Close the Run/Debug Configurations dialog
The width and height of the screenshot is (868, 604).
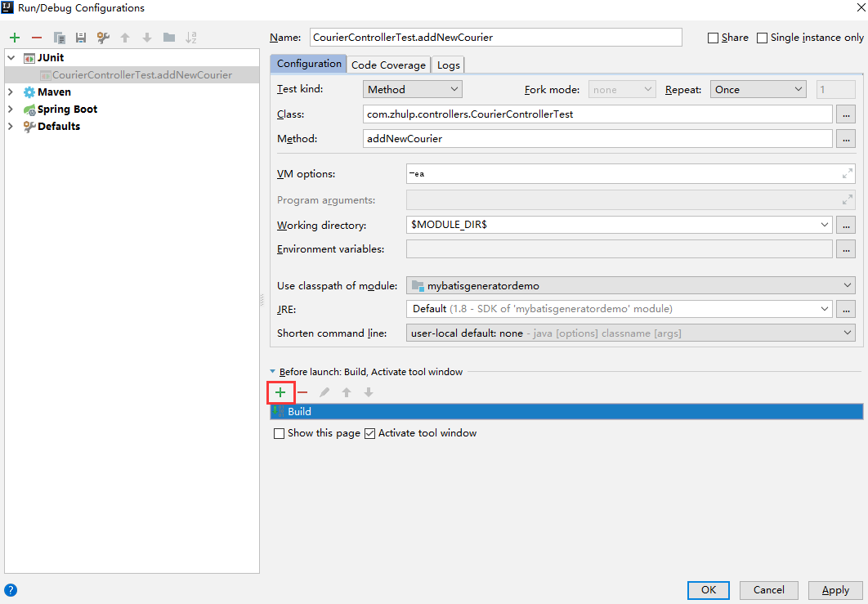861,7
